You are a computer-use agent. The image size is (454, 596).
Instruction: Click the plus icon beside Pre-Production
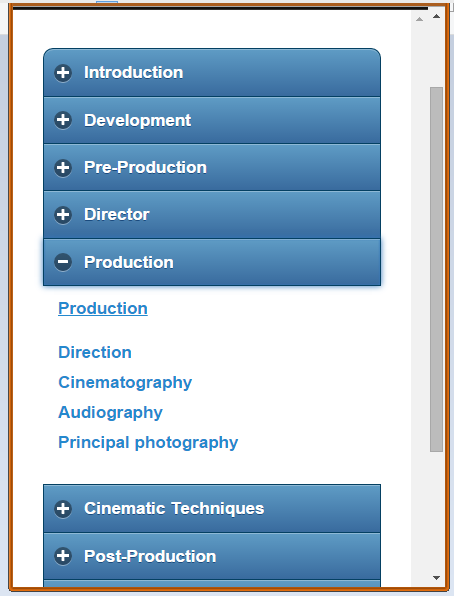click(x=63, y=168)
